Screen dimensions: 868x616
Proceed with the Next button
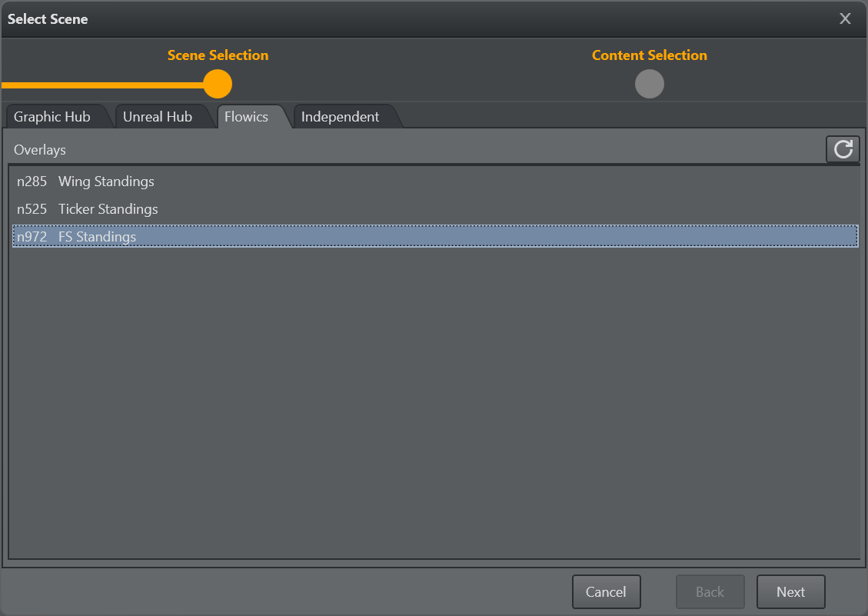(790, 591)
